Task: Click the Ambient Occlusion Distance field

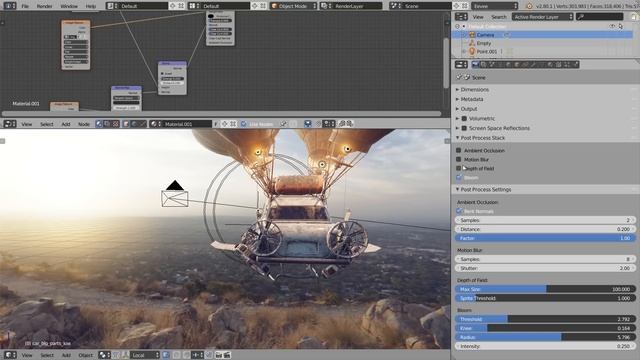Action: [x=545, y=229]
